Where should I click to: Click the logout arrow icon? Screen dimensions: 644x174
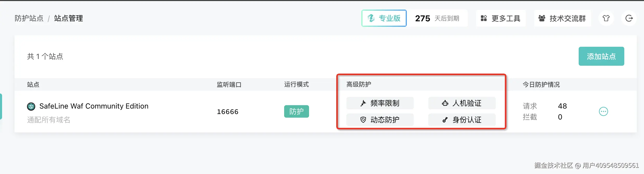pos(629,18)
